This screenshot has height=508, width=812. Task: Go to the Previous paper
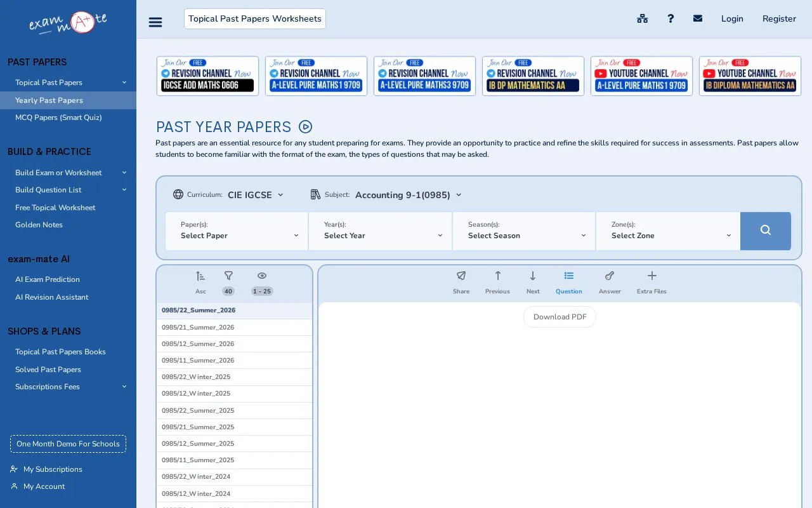click(x=497, y=282)
